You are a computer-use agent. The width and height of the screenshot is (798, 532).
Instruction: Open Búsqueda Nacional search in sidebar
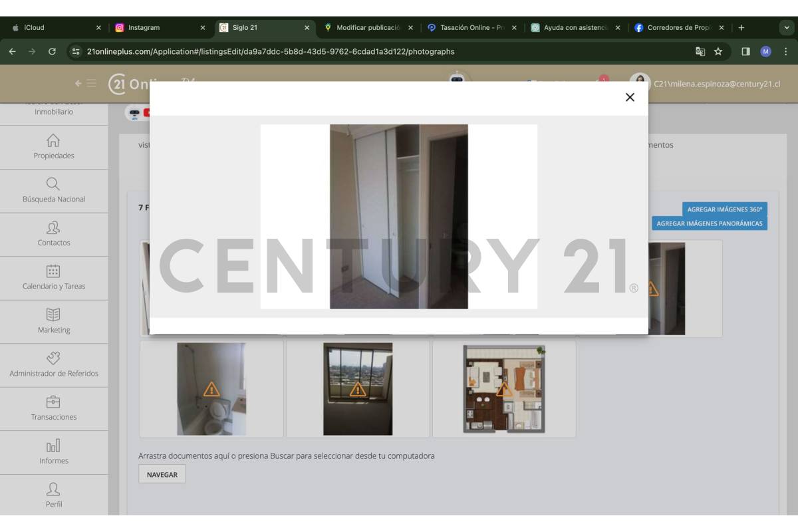(x=54, y=191)
